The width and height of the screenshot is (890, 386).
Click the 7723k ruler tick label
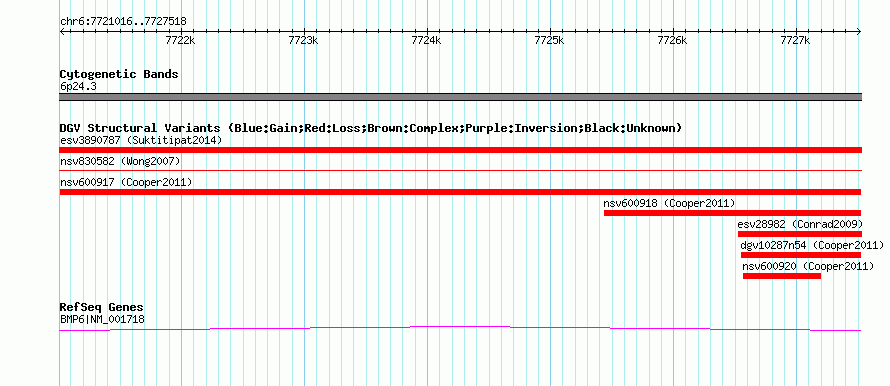point(304,40)
